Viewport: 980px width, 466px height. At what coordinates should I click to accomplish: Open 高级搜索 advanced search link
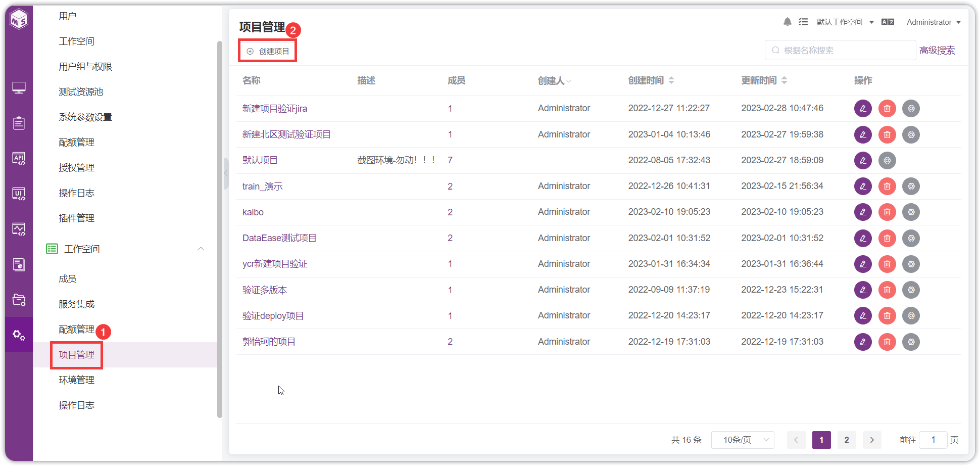click(937, 50)
